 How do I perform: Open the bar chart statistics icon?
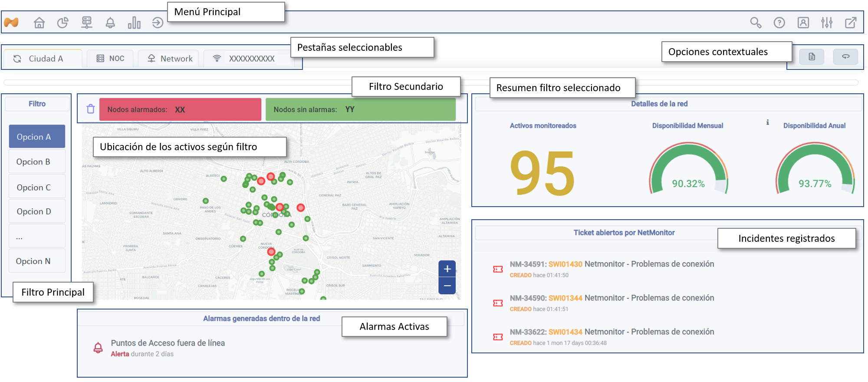pyautogui.click(x=134, y=23)
